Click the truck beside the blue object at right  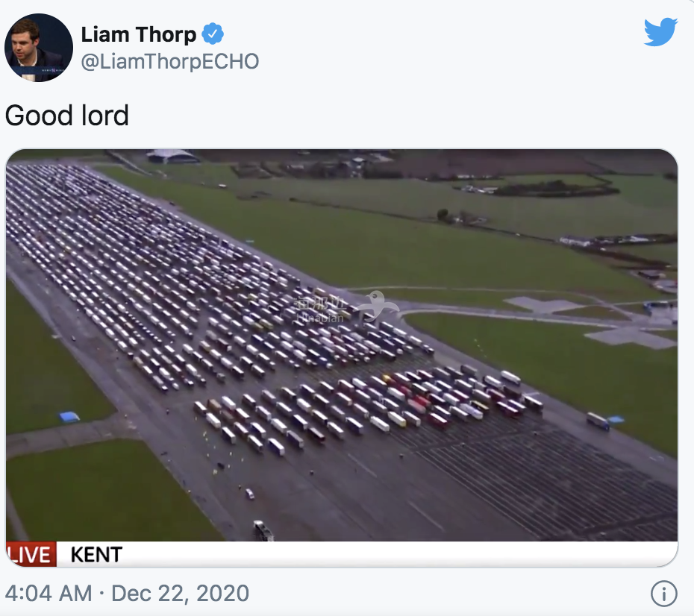[597, 421]
